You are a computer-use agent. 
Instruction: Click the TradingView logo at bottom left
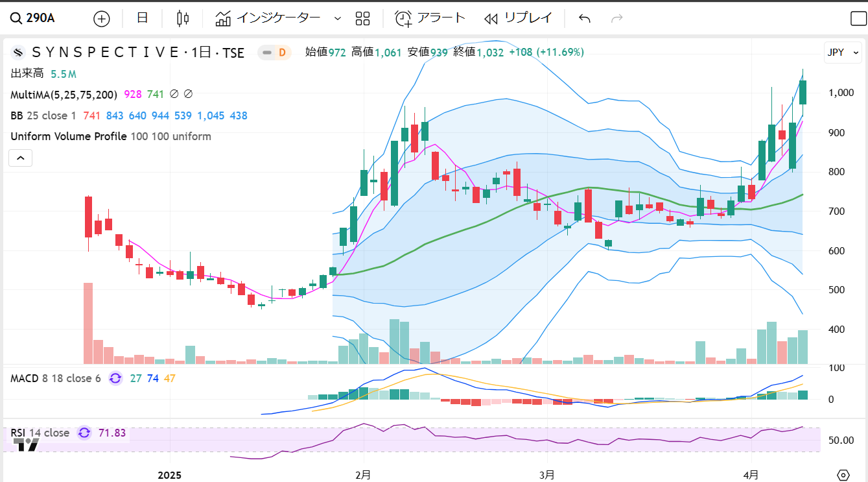27,445
